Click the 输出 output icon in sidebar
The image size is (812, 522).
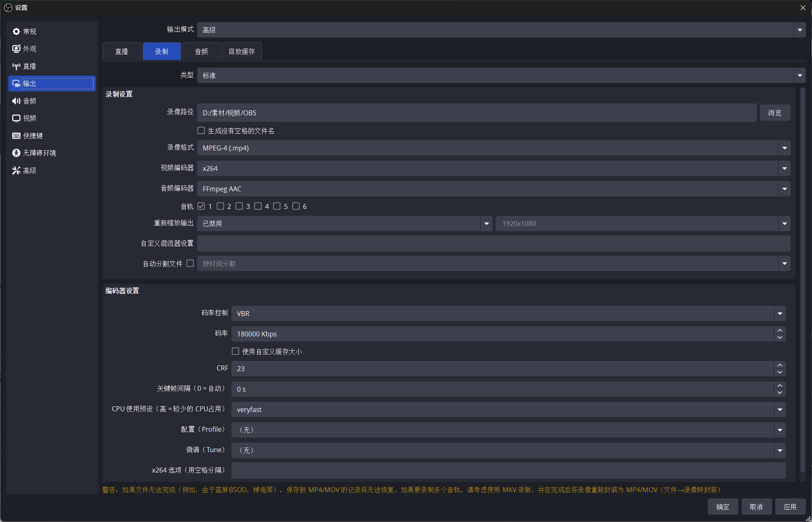pyautogui.click(x=16, y=83)
